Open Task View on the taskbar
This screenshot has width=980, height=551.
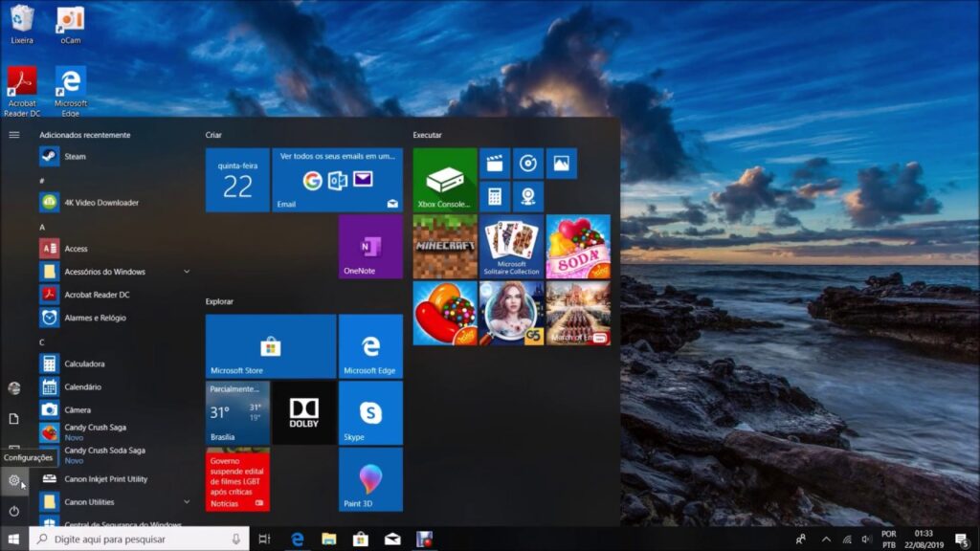click(264, 539)
